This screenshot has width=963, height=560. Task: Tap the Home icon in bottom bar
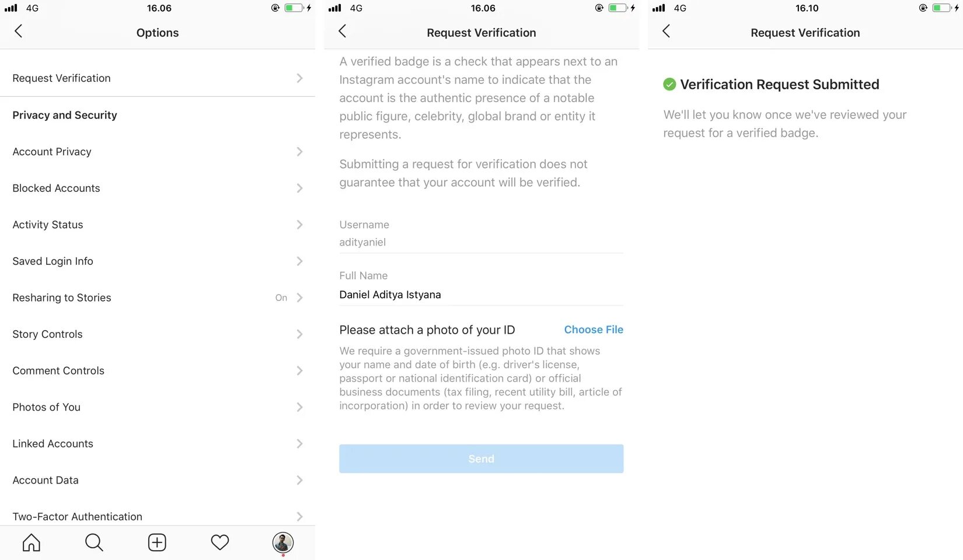coord(32,542)
